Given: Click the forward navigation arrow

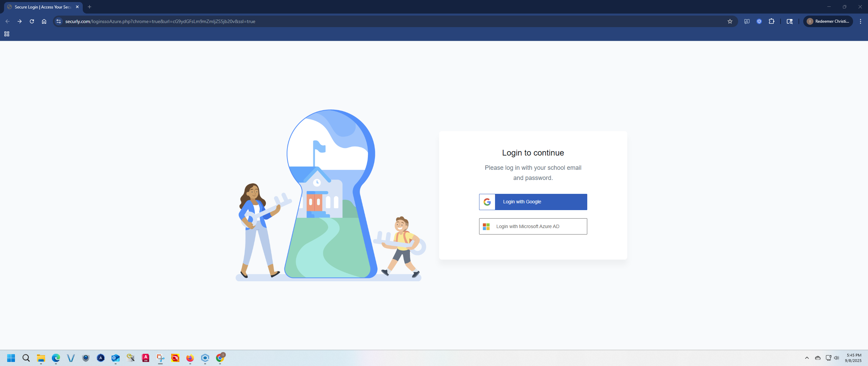Looking at the screenshot, I should pos(20,21).
